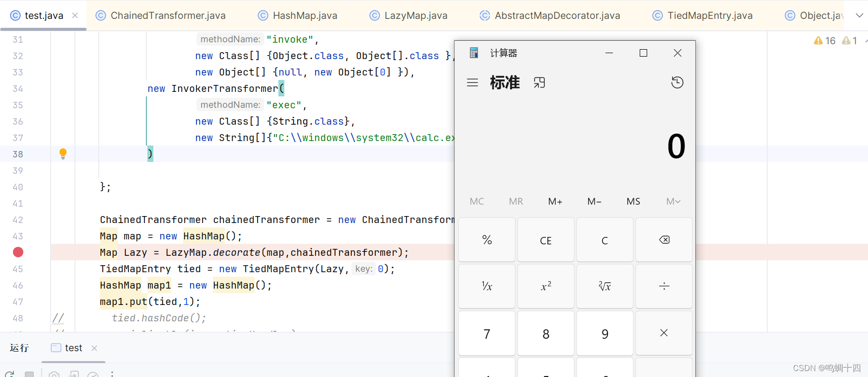
Task: Toggle the breakpoint on the LazyMap.decorate line
Action: tap(18, 252)
